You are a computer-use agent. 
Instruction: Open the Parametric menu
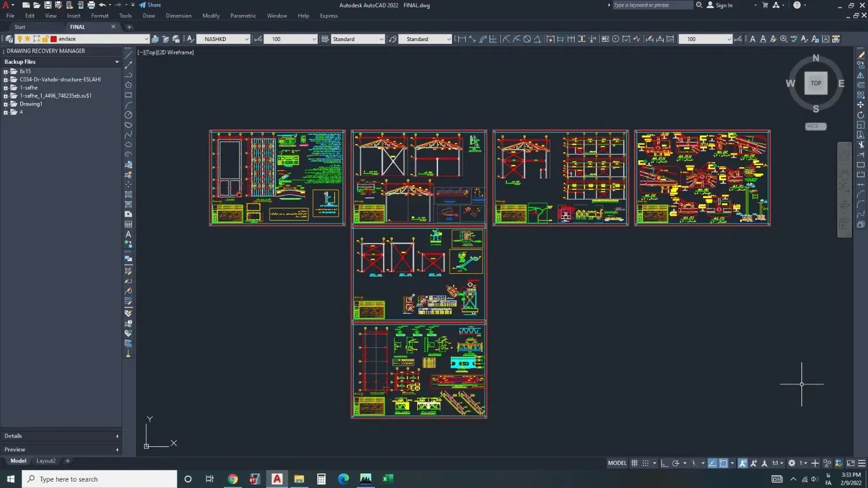(x=243, y=16)
